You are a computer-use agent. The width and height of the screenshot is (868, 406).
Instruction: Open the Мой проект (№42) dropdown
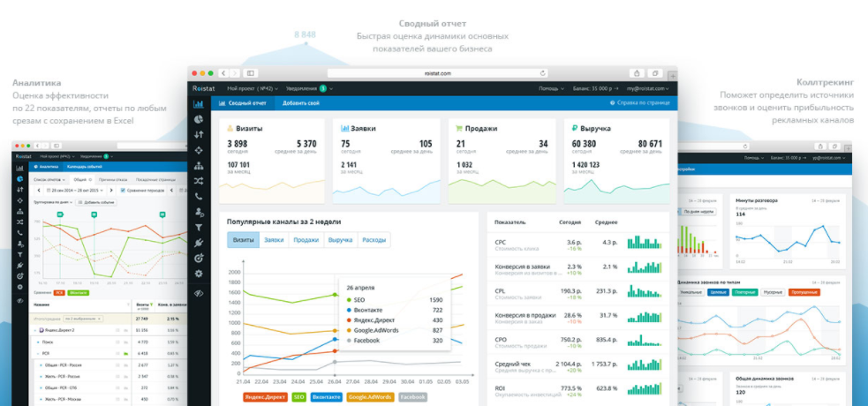(x=253, y=88)
